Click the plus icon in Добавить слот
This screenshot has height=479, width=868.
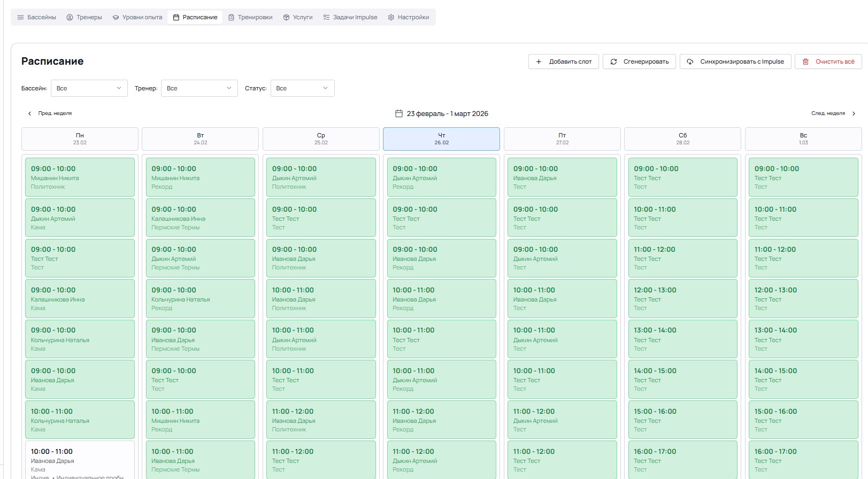click(539, 61)
